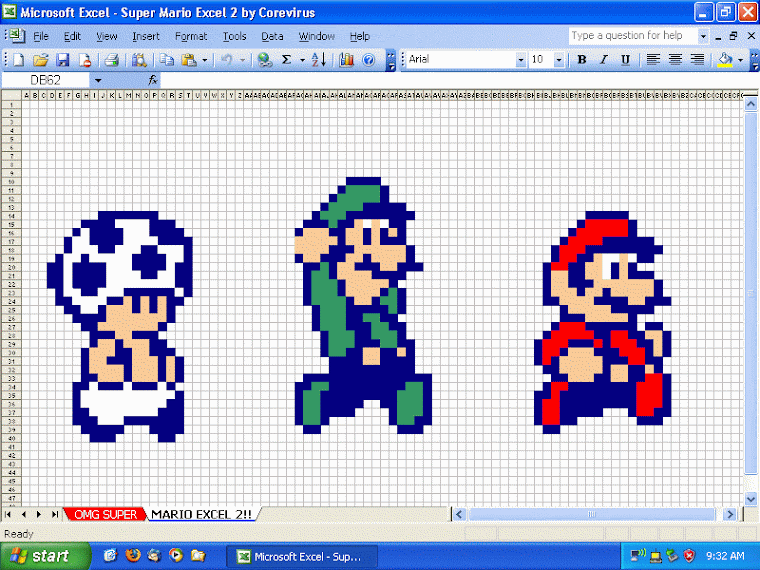The height and width of the screenshot is (570, 760).
Task: Switch to the OMG SUPER sheet tab
Action: coord(106,514)
